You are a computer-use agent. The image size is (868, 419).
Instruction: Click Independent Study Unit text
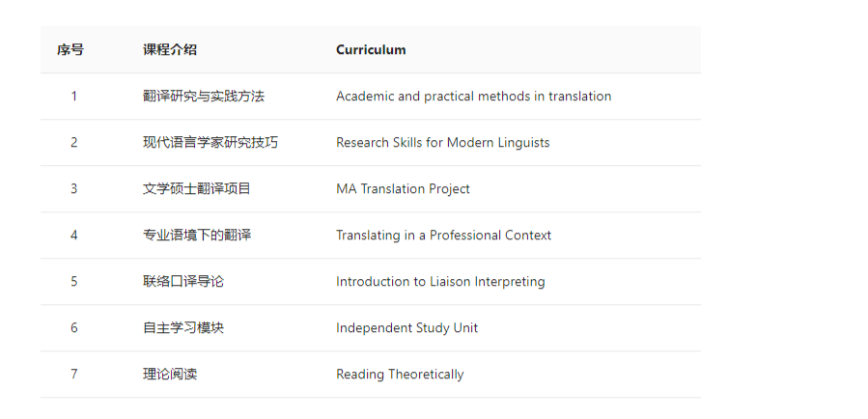(406, 327)
